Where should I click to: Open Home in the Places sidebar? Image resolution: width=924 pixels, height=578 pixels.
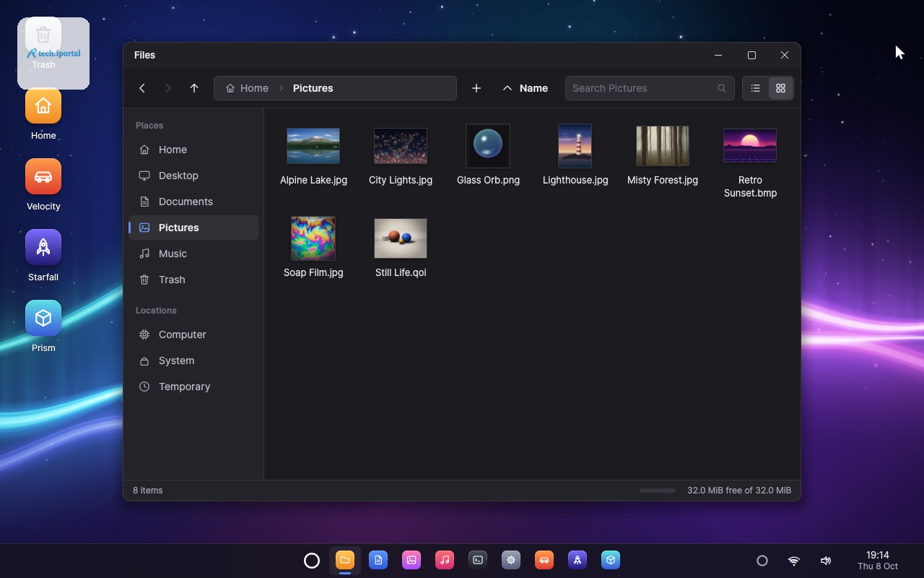pos(193,150)
